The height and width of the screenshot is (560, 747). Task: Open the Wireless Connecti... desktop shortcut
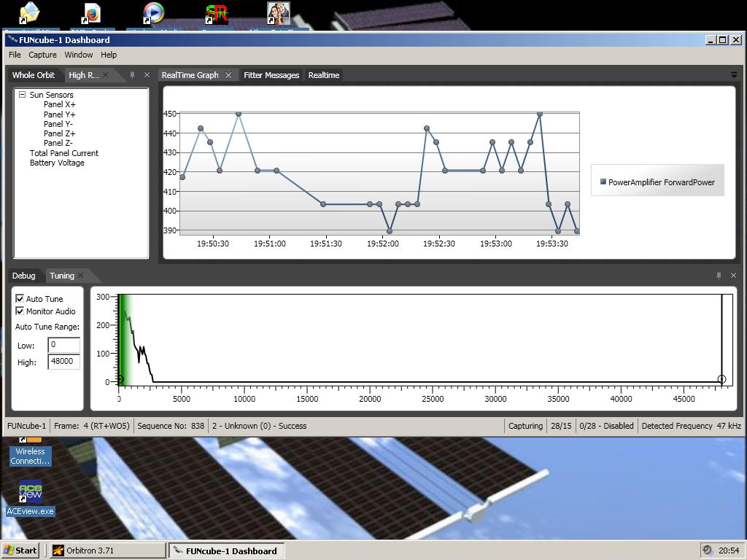click(30, 451)
